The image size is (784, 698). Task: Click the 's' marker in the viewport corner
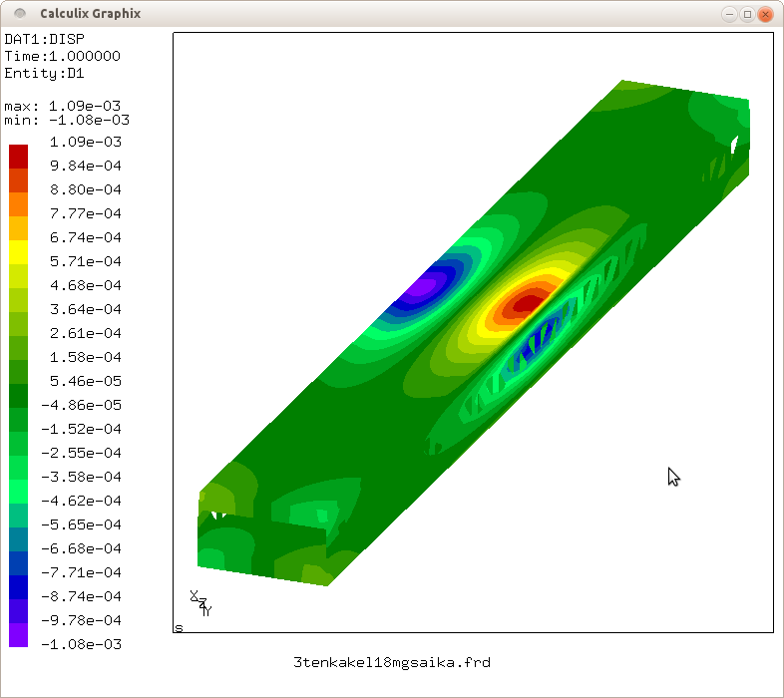(x=179, y=628)
